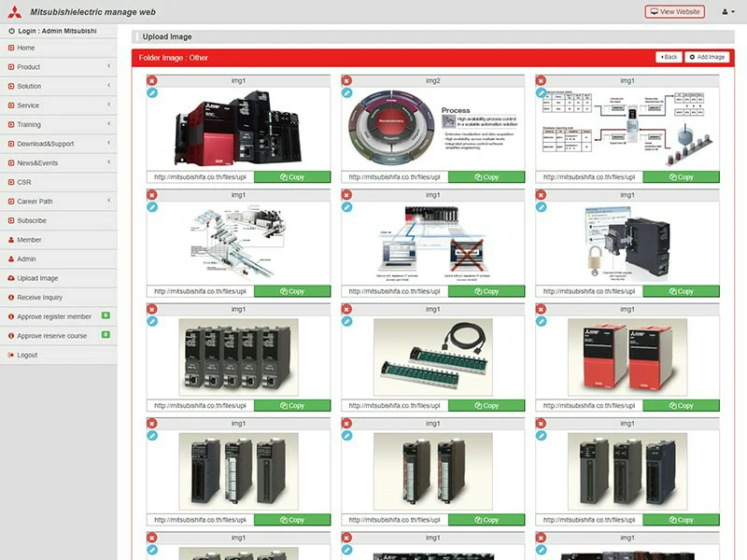
Task: Edit the img2 Process image
Action: click(x=346, y=92)
